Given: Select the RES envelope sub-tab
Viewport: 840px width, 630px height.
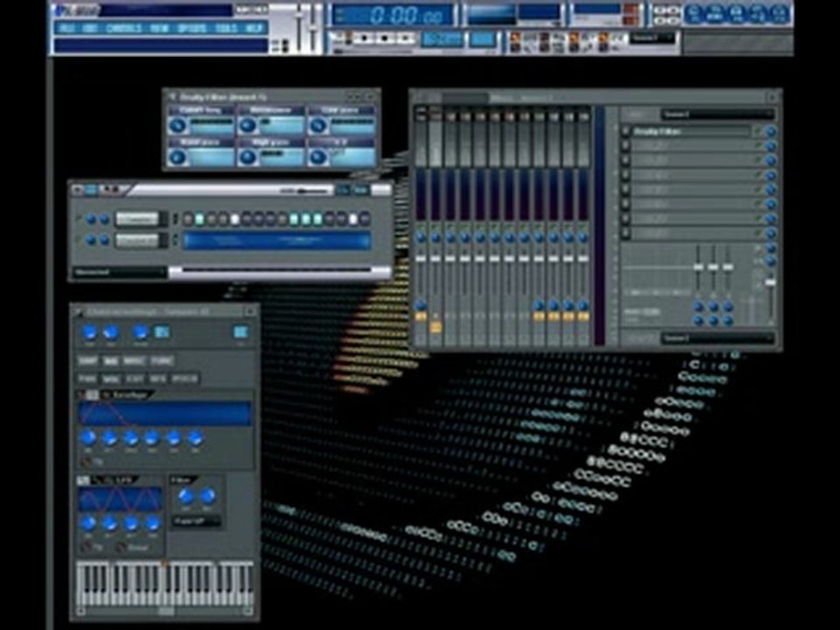Looking at the screenshot, I should (x=157, y=379).
